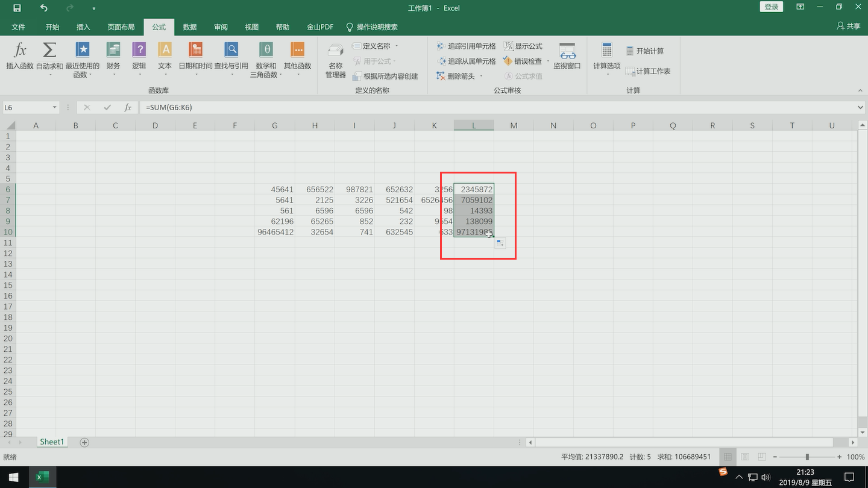Open AutoFill Options button
Screen dimensions: 868x488
pyautogui.click(x=500, y=243)
